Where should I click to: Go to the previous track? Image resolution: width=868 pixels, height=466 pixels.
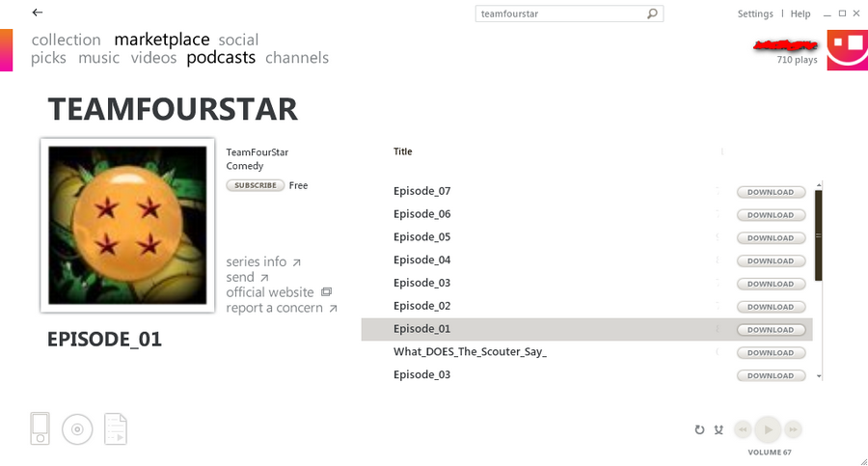pyautogui.click(x=743, y=429)
